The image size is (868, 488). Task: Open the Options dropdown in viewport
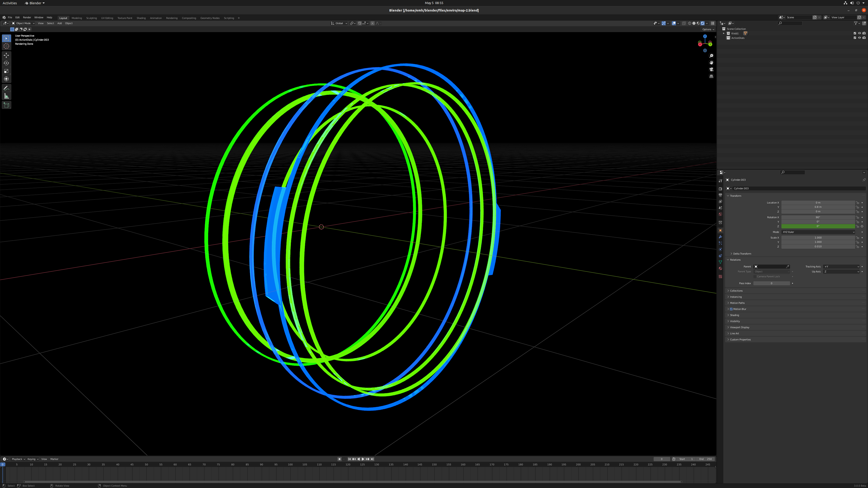[x=708, y=29]
